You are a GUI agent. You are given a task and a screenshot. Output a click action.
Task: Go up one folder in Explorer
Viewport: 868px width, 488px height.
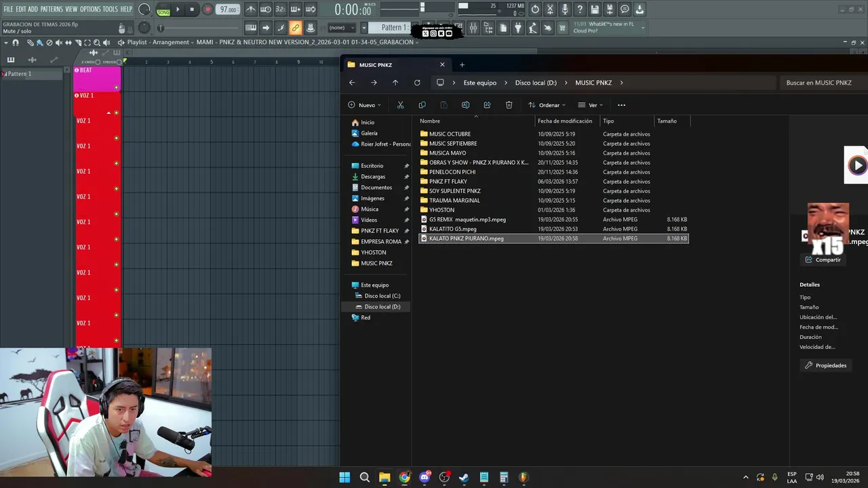[395, 83]
